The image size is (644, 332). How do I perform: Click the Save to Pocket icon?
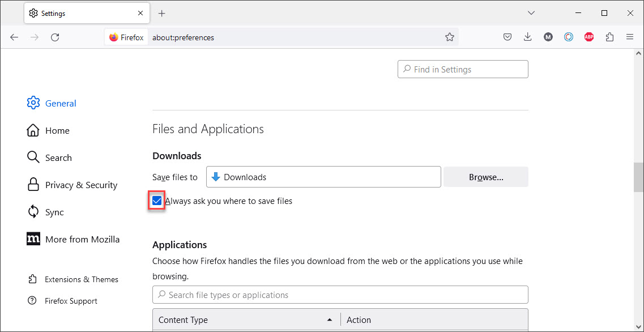507,37
